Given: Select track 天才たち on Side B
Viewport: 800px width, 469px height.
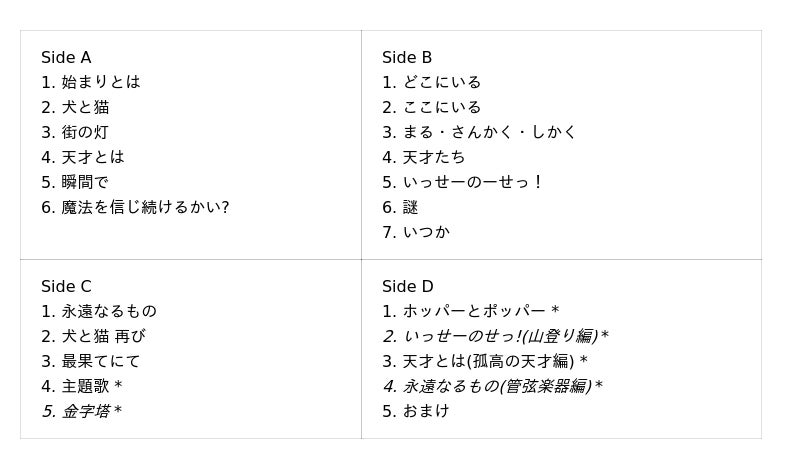Looking at the screenshot, I should (x=433, y=158).
